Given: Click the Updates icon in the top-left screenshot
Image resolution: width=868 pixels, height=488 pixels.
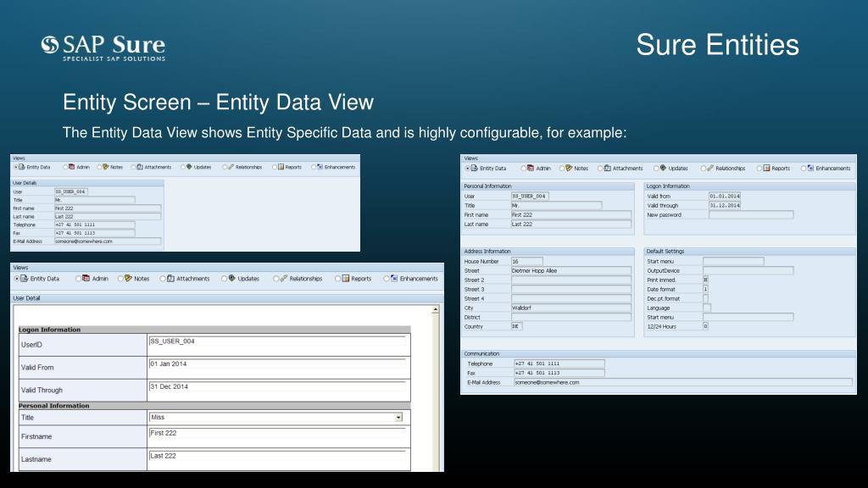Looking at the screenshot, I should (x=189, y=167).
